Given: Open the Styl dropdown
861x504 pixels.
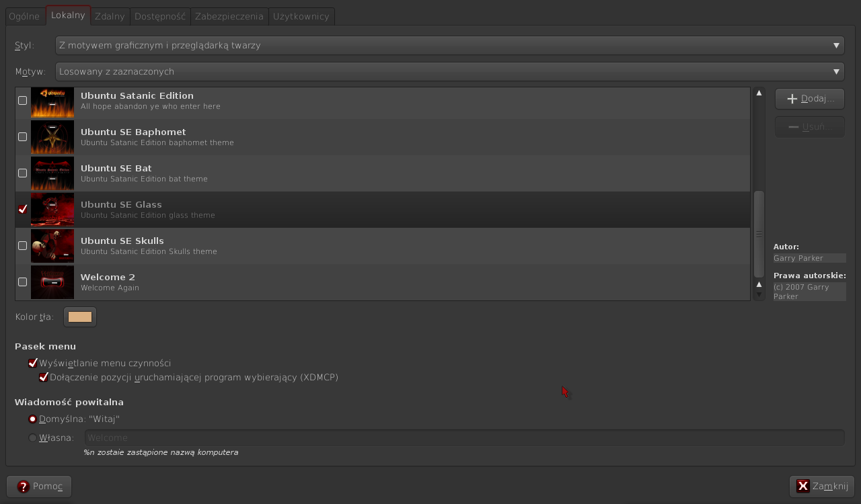Looking at the screenshot, I should point(450,45).
